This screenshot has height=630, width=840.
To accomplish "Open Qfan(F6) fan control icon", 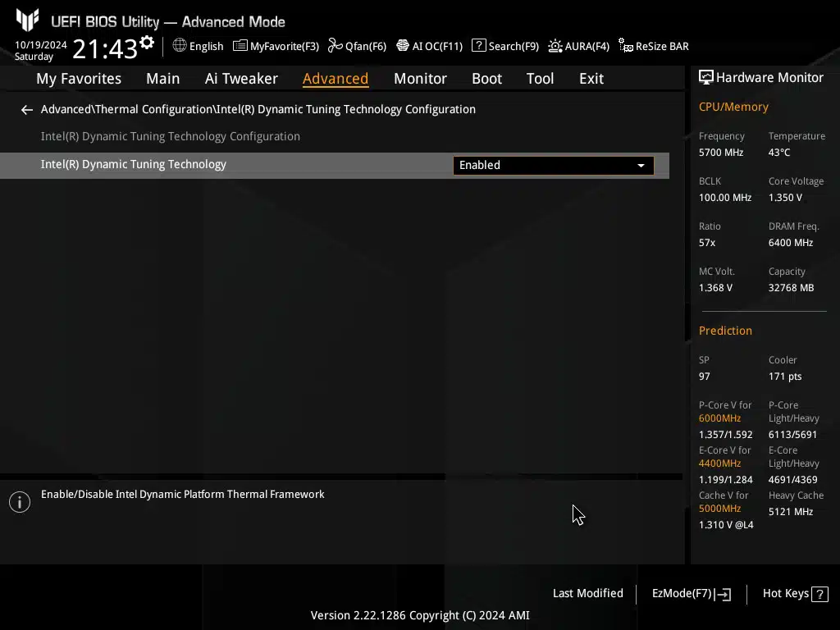I will coord(336,46).
